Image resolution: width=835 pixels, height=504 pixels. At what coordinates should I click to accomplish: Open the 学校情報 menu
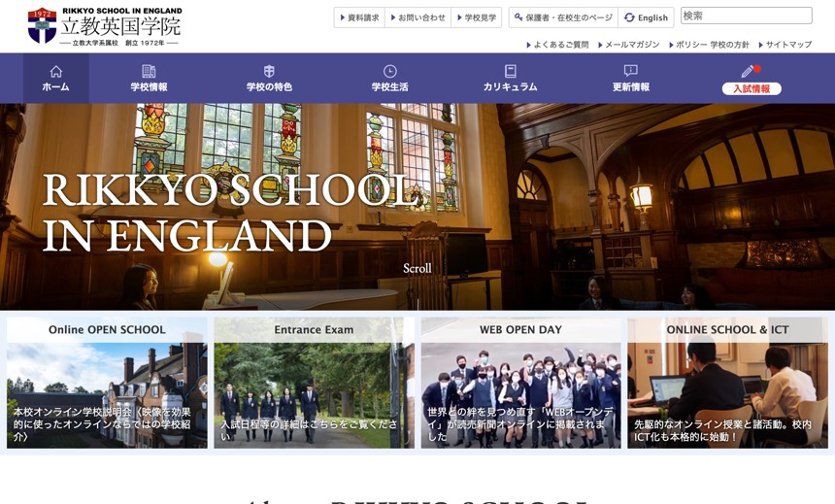tap(150, 79)
